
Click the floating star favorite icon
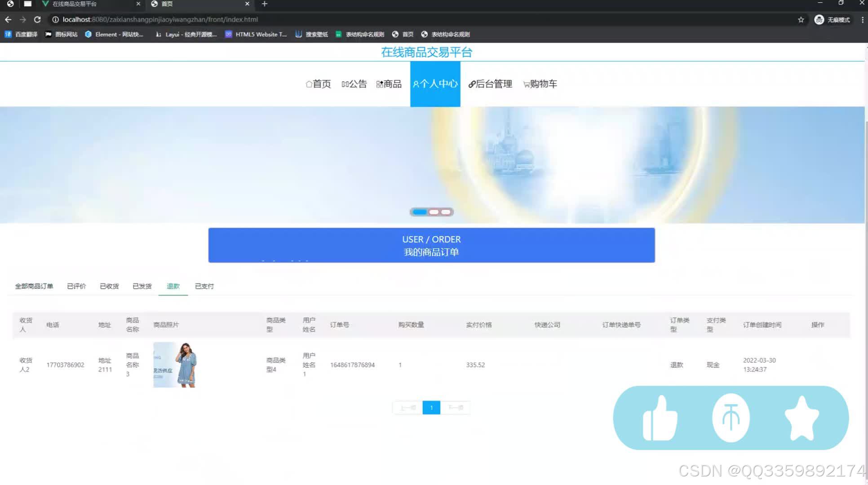[802, 418]
